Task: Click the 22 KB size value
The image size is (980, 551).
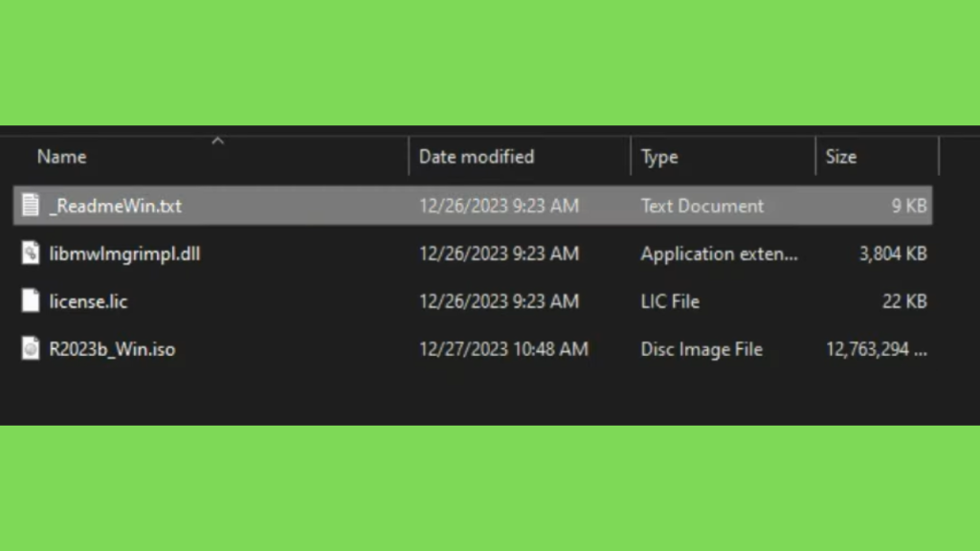Action: [x=904, y=301]
